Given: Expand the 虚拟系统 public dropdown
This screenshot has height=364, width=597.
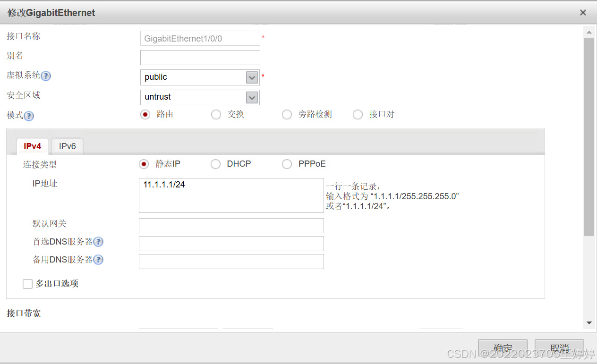Looking at the screenshot, I should coord(252,77).
